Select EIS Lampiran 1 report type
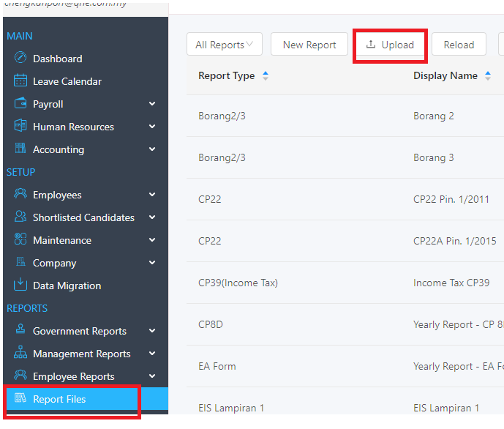Screen dimensions: 504x429 pyautogui.click(x=231, y=408)
